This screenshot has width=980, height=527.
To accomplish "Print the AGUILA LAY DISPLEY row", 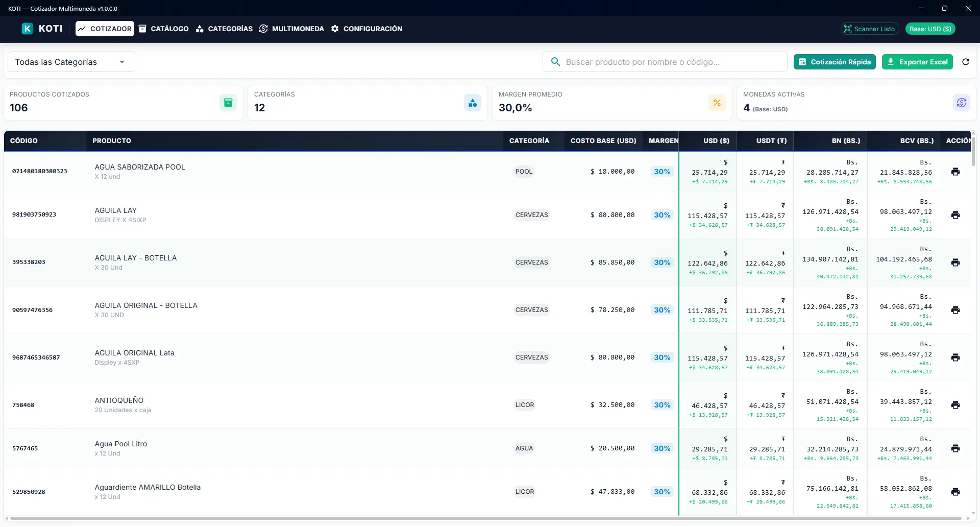I will 955,215.
